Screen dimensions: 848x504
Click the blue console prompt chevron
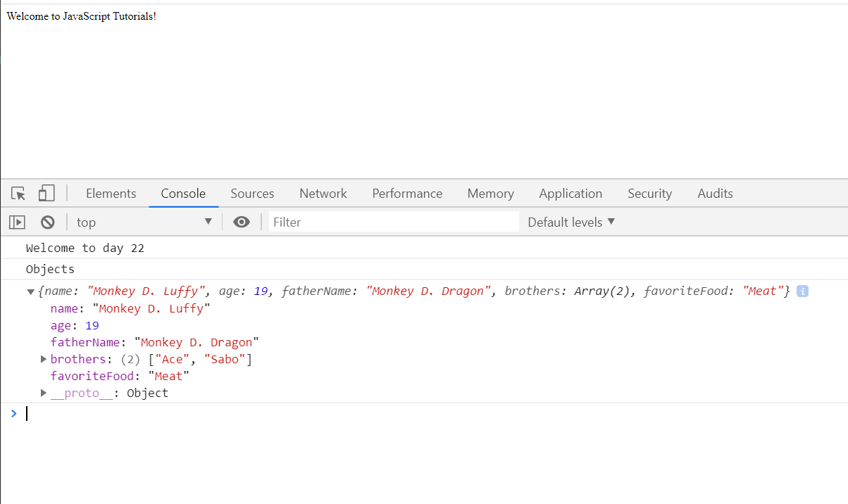point(13,413)
